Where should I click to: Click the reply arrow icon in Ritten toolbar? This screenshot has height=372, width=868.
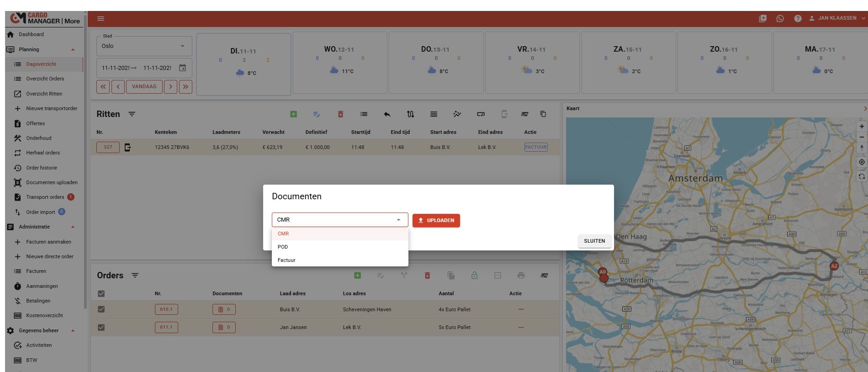tap(387, 114)
